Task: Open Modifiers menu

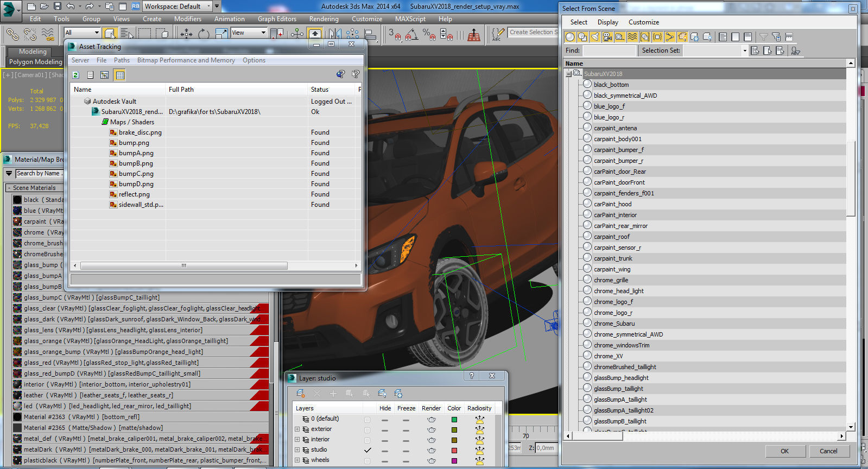Action: coord(188,18)
